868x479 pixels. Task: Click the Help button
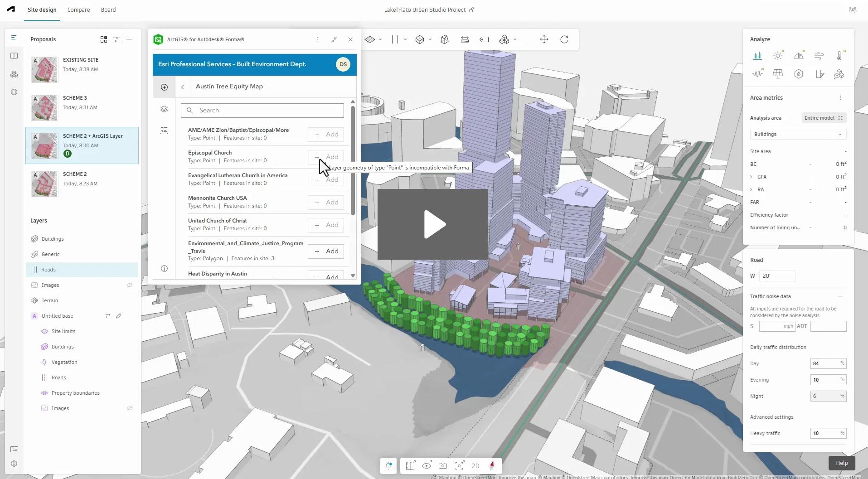(842, 463)
